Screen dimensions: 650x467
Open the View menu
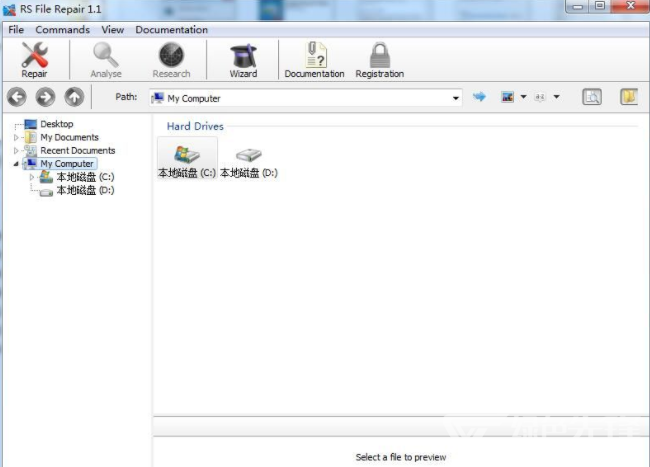coord(113,30)
